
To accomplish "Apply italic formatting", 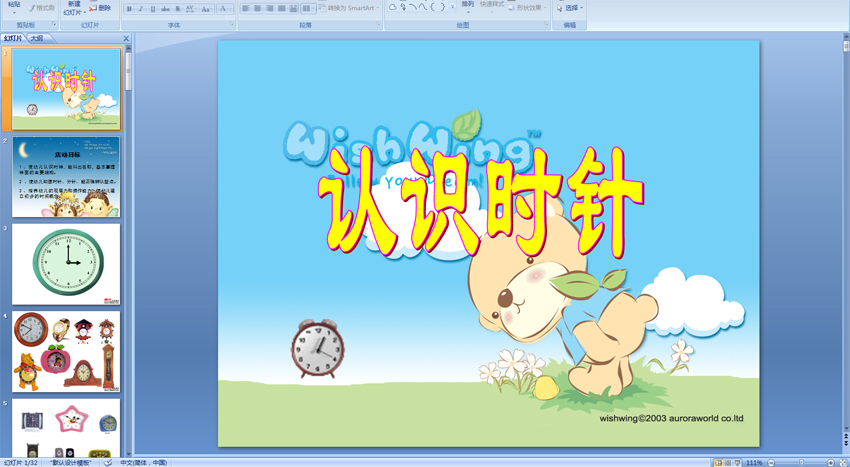I will (x=141, y=9).
